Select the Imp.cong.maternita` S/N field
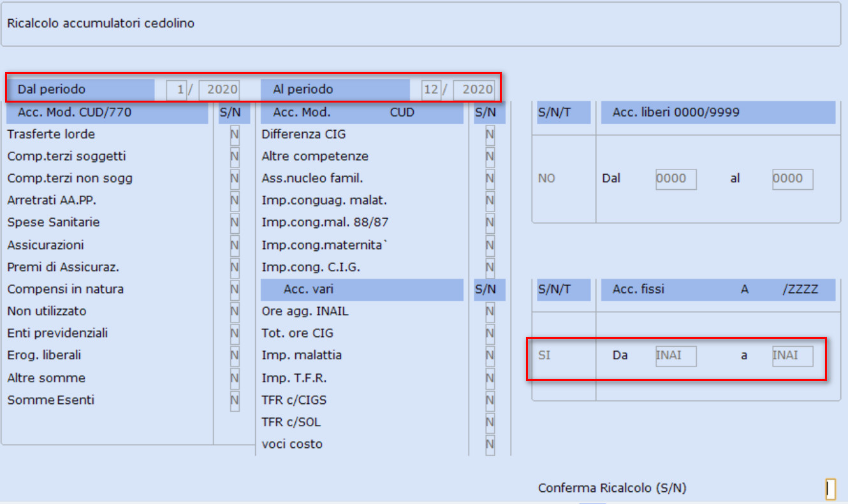 (490, 245)
